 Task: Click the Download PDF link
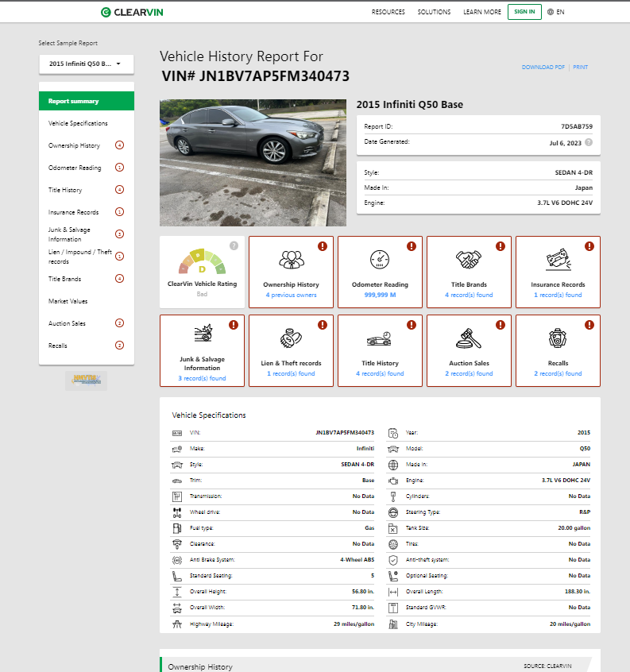tap(543, 68)
